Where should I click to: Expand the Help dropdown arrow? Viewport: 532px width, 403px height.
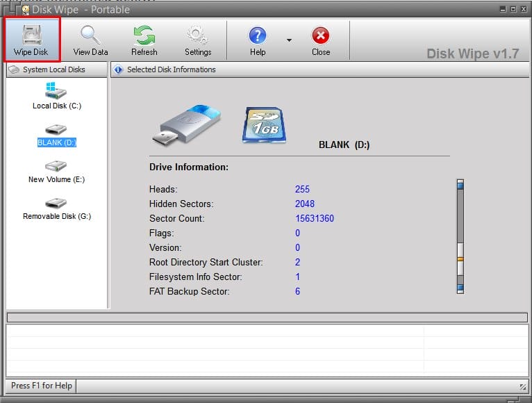pos(289,40)
